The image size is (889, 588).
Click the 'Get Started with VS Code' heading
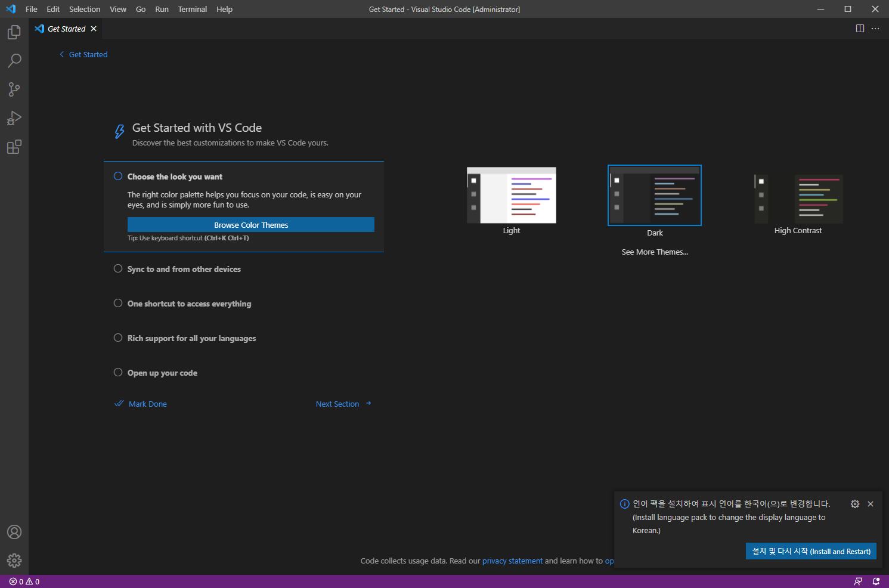click(x=197, y=128)
